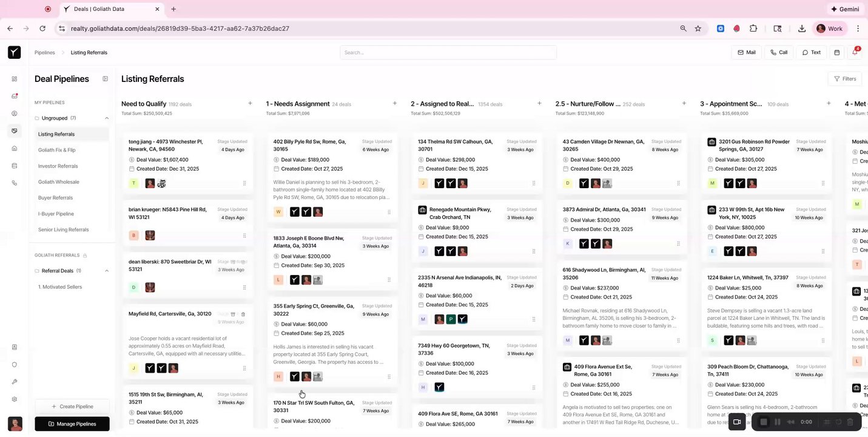Screen dimensions: 868x437
Task: Click the Text button
Action: 811,53
